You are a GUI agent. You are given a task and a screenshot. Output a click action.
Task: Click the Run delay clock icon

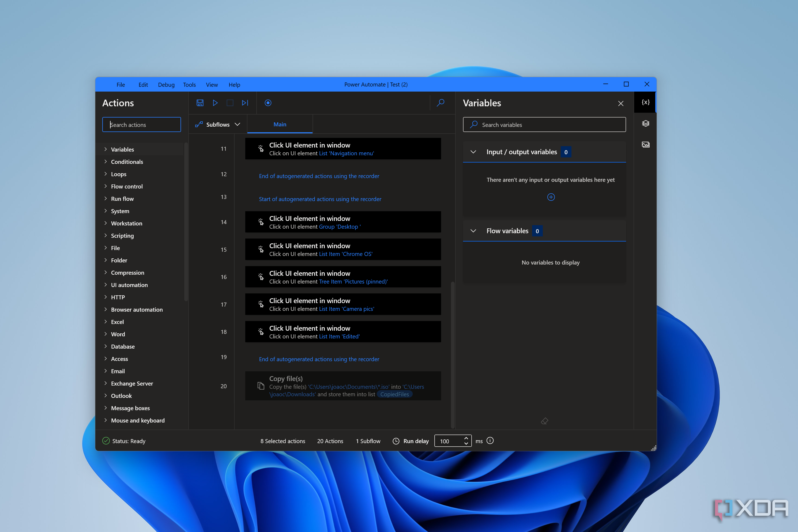coord(396,441)
